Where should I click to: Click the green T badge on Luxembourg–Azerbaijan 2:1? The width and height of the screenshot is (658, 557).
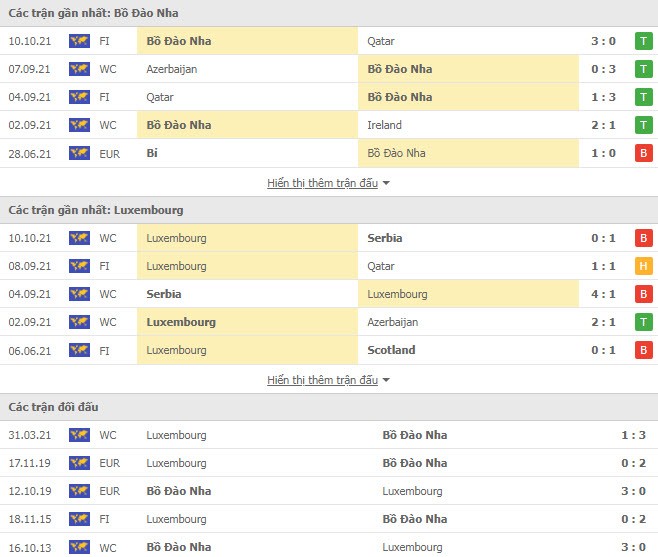[x=644, y=322]
